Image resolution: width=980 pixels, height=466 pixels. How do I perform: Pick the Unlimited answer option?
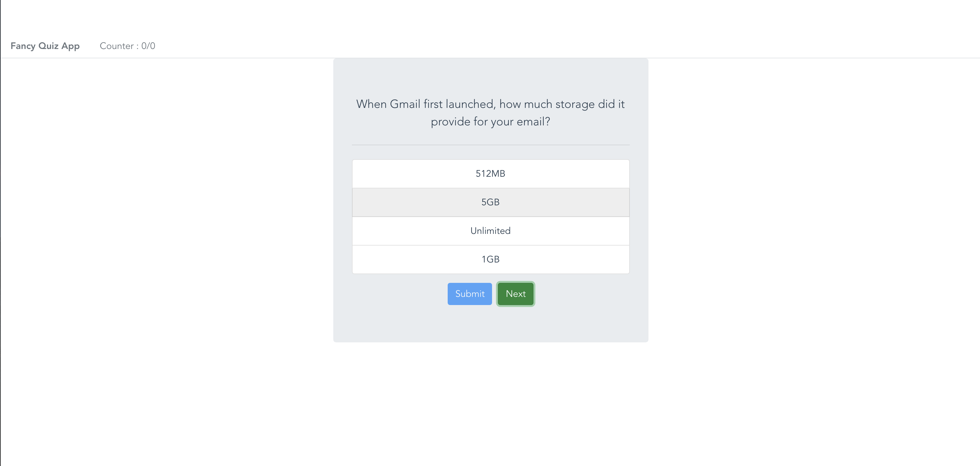coord(490,231)
